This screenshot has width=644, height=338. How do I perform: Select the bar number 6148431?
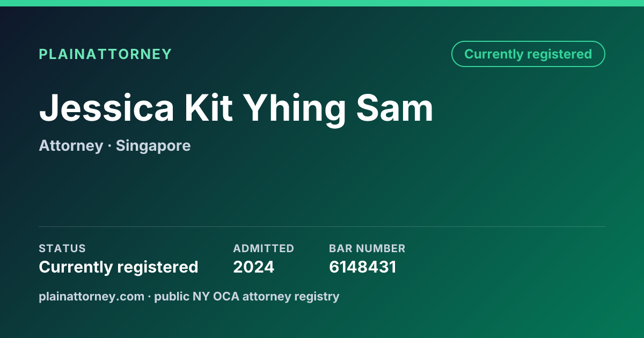(362, 267)
